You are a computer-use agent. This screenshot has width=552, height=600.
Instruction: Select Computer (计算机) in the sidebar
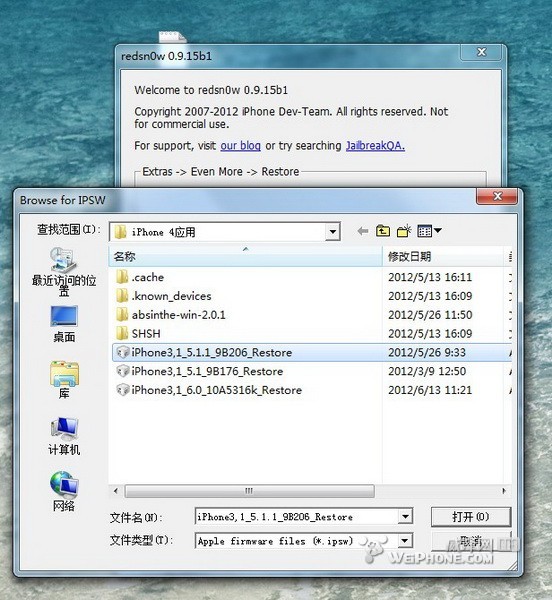point(64,436)
